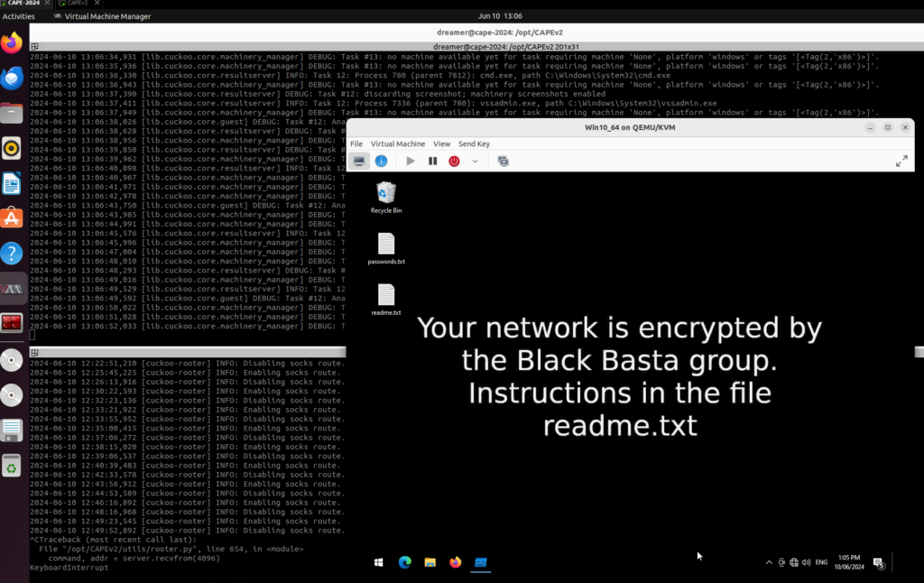Open the Jun 10 13:06 clock menu
924x583 pixels.
pyautogui.click(x=500, y=16)
